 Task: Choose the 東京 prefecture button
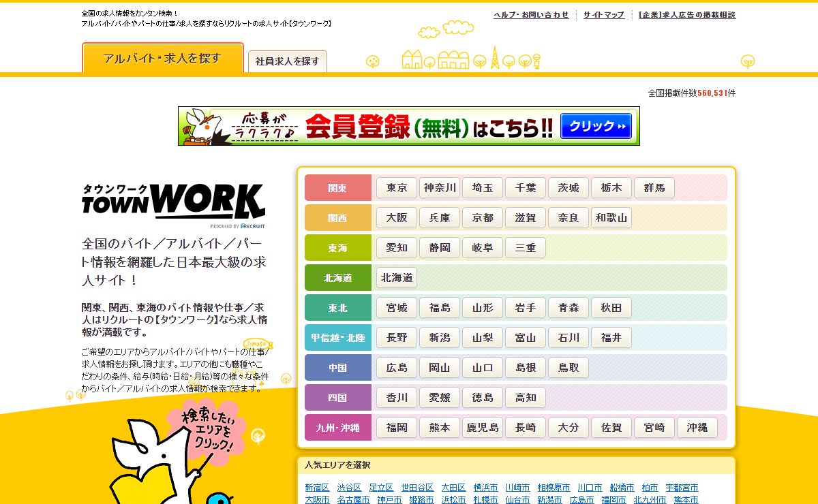pyautogui.click(x=397, y=188)
